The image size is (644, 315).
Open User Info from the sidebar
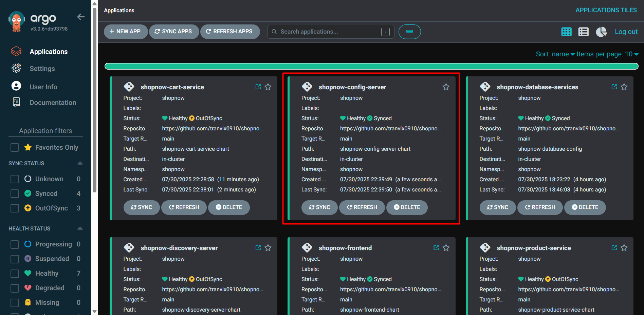[43, 87]
